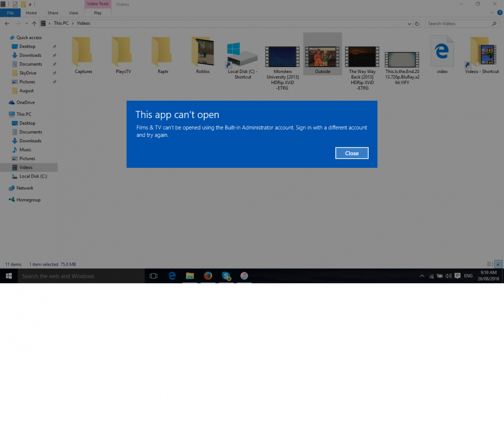Open iTunes from the taskbar

(244, 276)
